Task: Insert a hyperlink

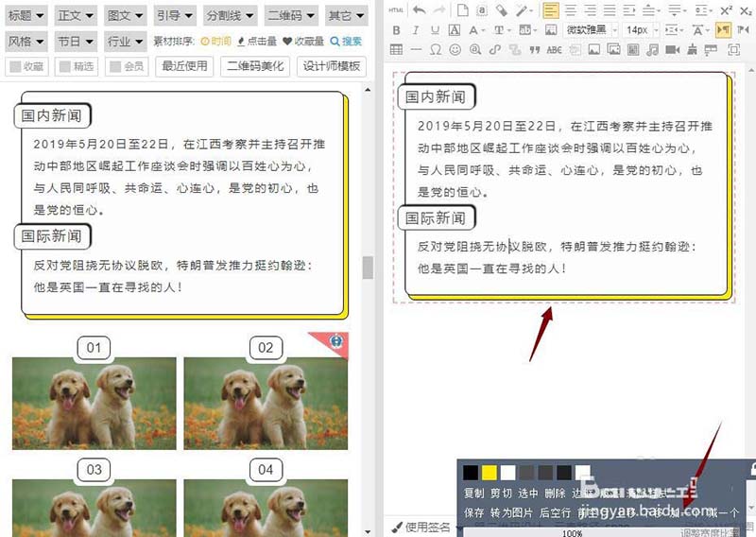Action: 494,49
